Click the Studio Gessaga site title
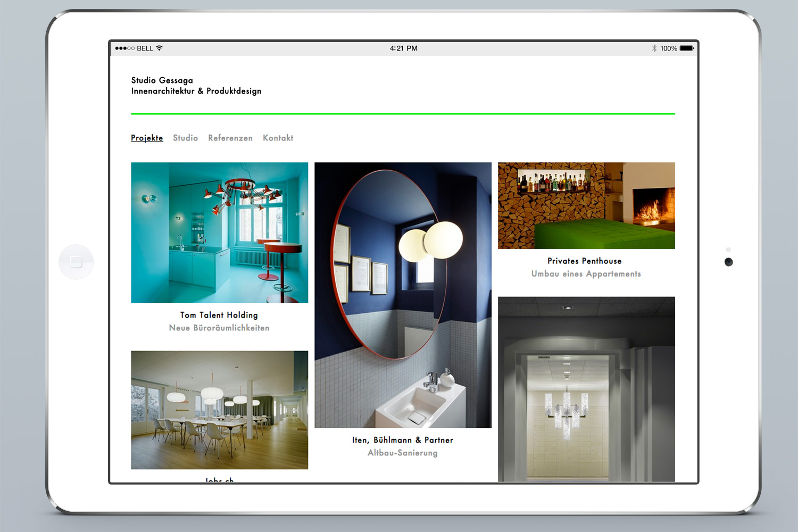 162,80
